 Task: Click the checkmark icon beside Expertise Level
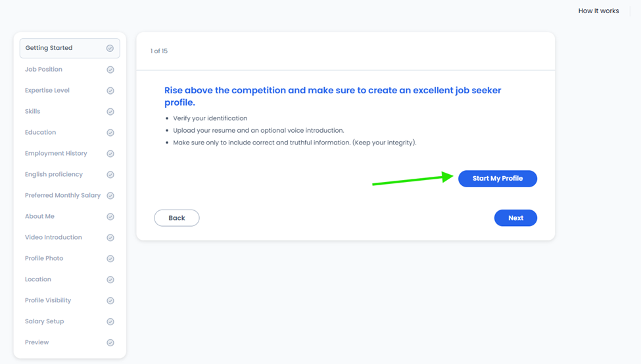[x=110, y=91]
